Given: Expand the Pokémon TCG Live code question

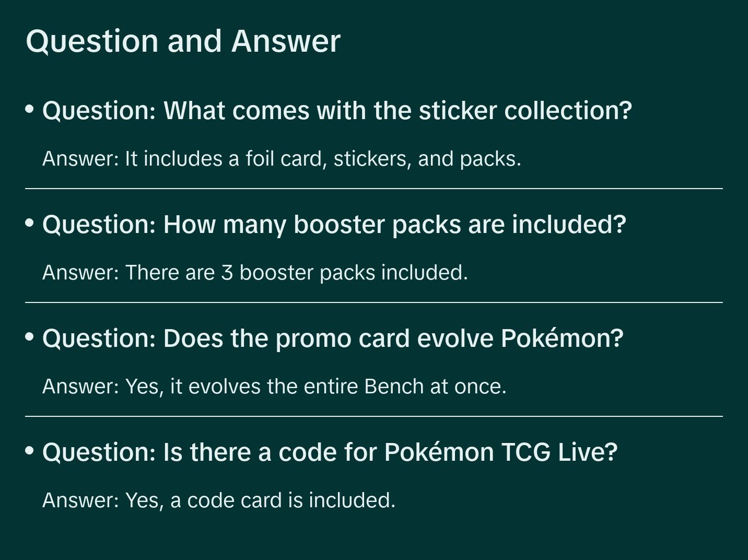Looking at the screenshot, I should (x=330, y=452).
